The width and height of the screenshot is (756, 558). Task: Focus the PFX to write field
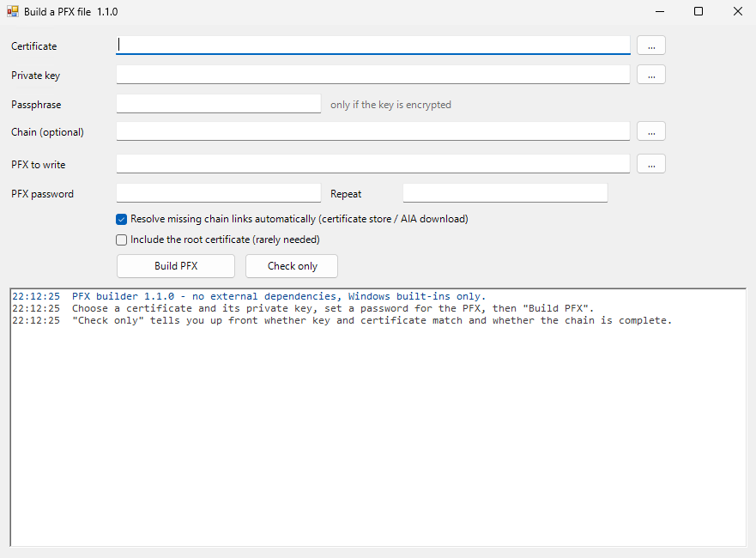point(372,164)
